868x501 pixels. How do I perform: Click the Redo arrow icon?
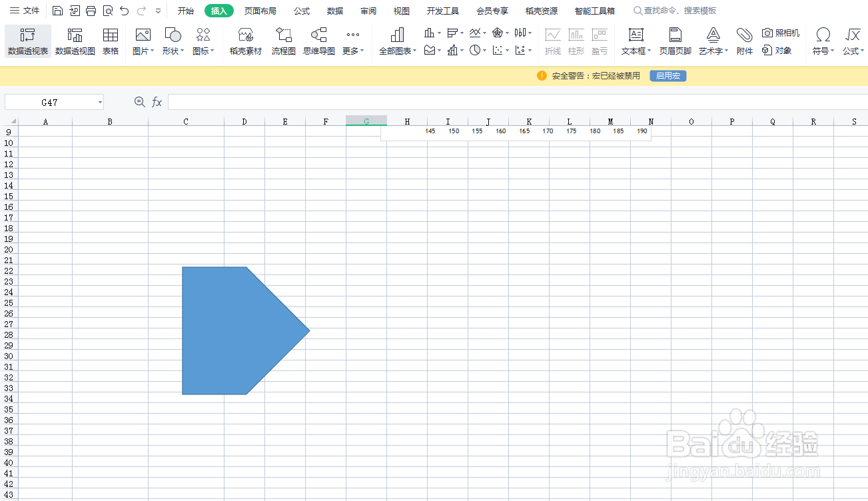141,11
